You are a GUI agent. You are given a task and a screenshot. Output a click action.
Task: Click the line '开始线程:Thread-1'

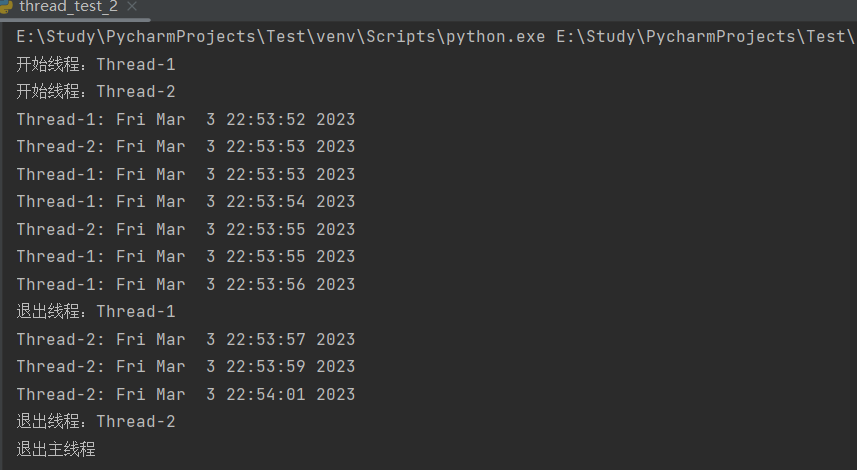click(x=96, y=64)
